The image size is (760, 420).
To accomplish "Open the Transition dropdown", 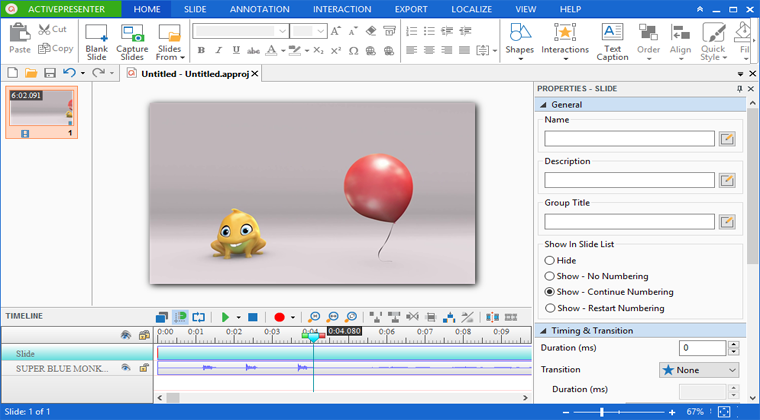I will click(x=698, y=370).
